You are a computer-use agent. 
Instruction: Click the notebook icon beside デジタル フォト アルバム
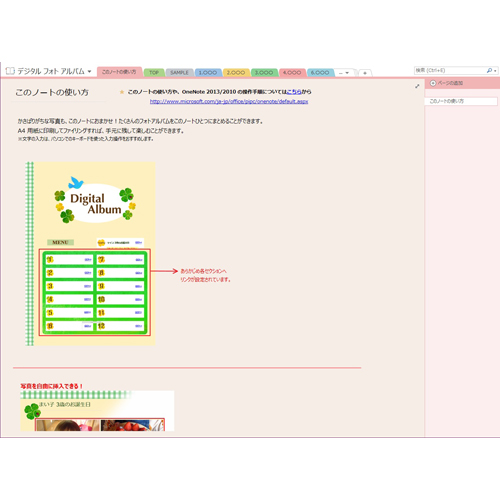[x=10, y=71]
